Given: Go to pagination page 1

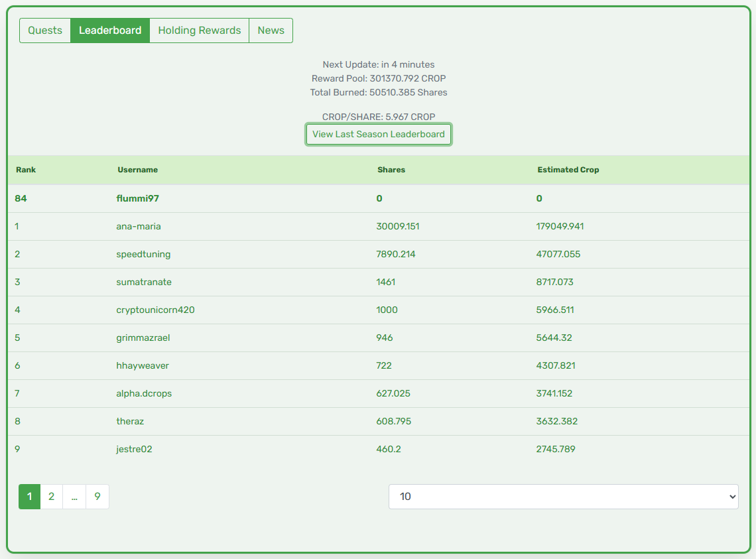Looking at the screenshot, I should pyautogui.click(x=29, y=496).
